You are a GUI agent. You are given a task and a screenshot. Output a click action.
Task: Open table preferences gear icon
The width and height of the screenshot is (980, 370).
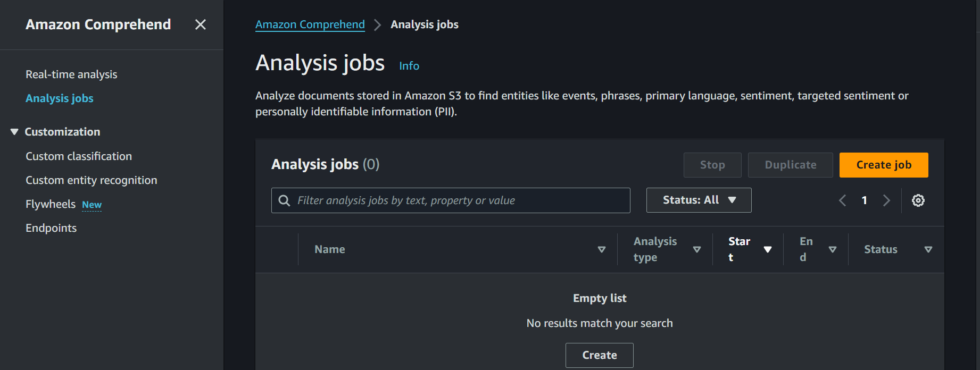918,200
